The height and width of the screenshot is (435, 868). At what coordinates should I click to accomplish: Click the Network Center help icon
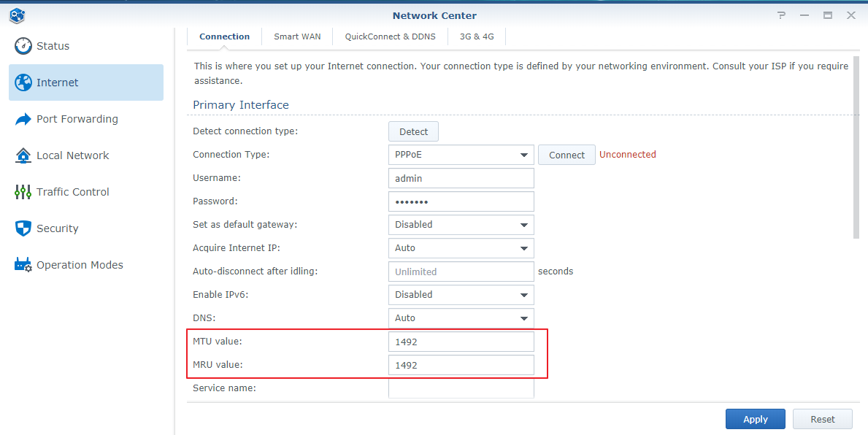(781, 15)
